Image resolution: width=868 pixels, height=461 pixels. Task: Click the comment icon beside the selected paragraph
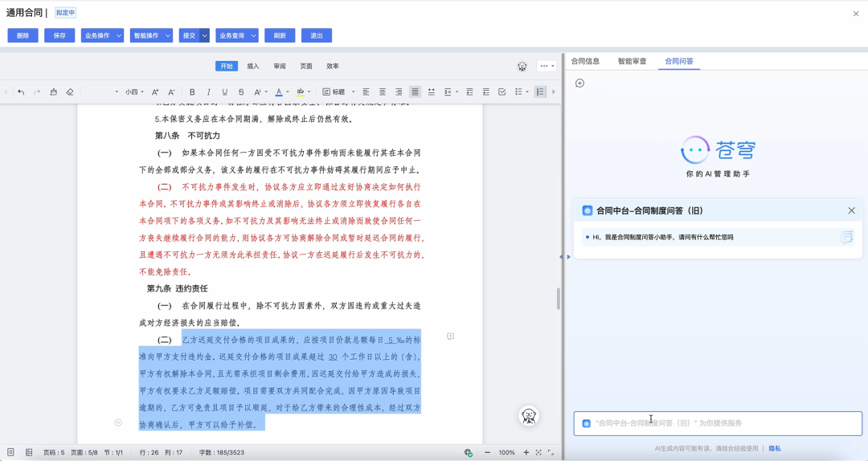[x=450, y=337]
